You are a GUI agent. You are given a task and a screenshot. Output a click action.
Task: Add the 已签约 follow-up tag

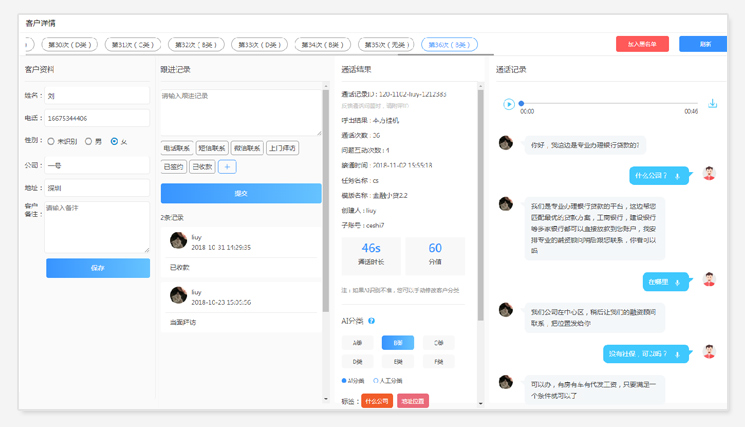click(x=173, y=167)
